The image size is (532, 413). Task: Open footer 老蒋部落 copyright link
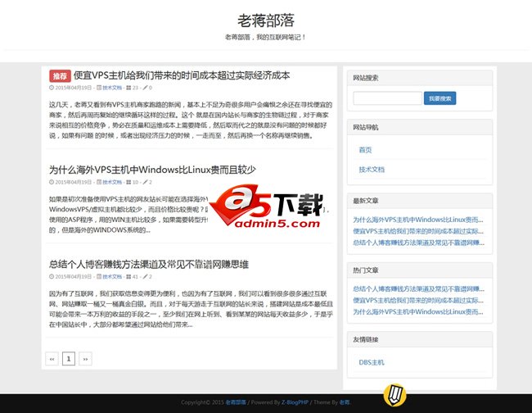236,402
